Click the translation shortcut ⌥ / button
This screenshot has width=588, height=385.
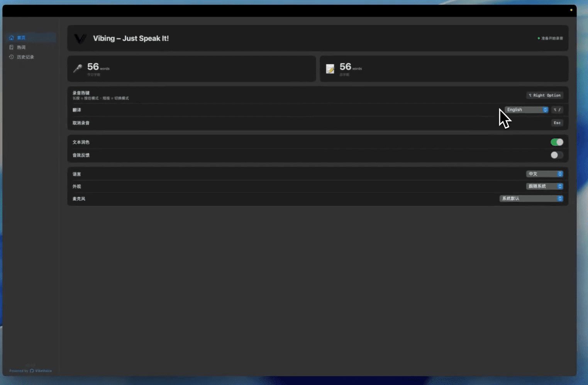(x=557, y=110)
